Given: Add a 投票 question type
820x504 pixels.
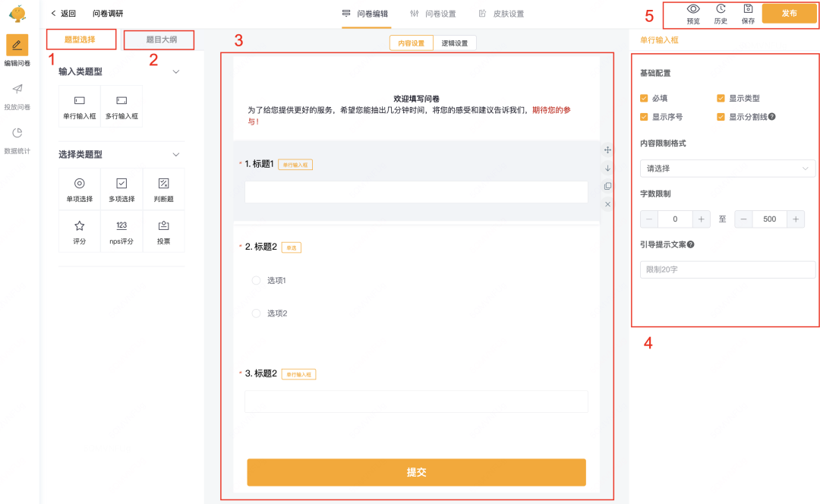Looking at the screenshot, I should tap(163, 232).
